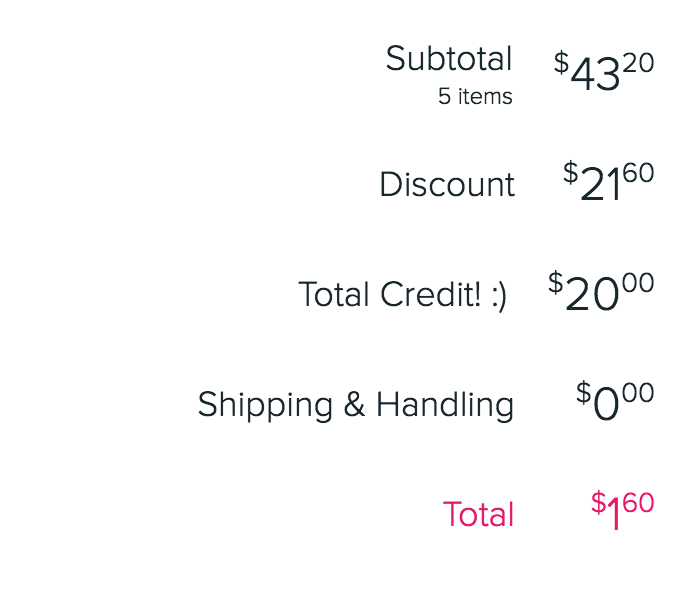The width and height of the screenshot is (690, 594).
Task: Click the superscript 60 cents in Discount
Action: (x=638, y=172)
